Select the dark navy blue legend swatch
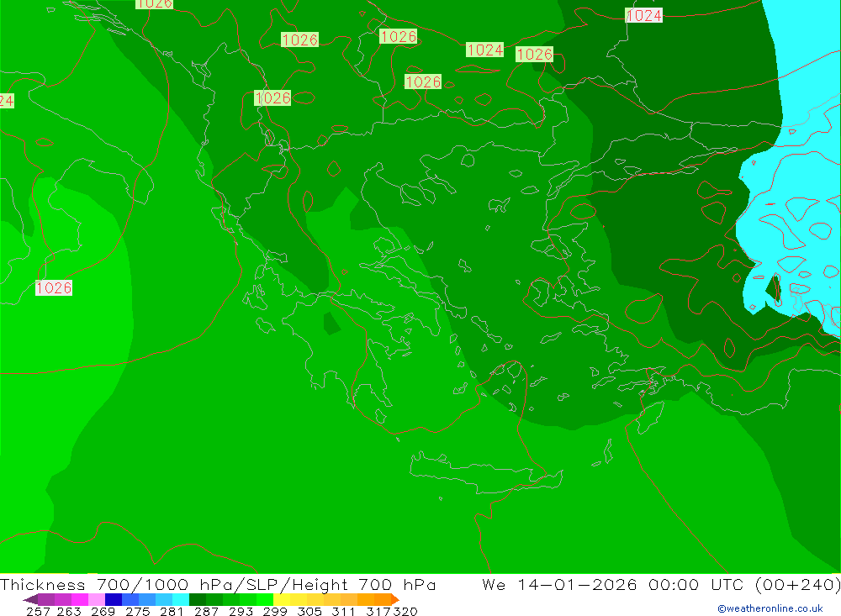The image size is (841, 616). click(x=114, y=599)
